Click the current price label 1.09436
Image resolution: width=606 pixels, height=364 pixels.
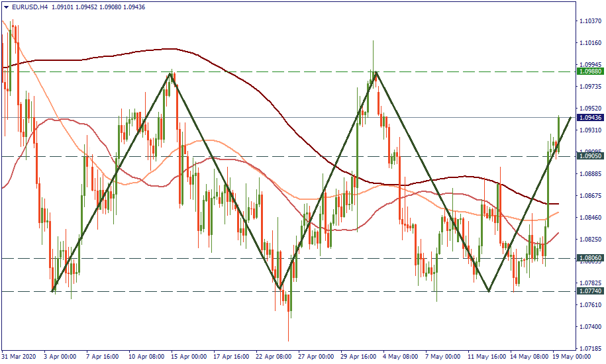(x=589, y=118)
